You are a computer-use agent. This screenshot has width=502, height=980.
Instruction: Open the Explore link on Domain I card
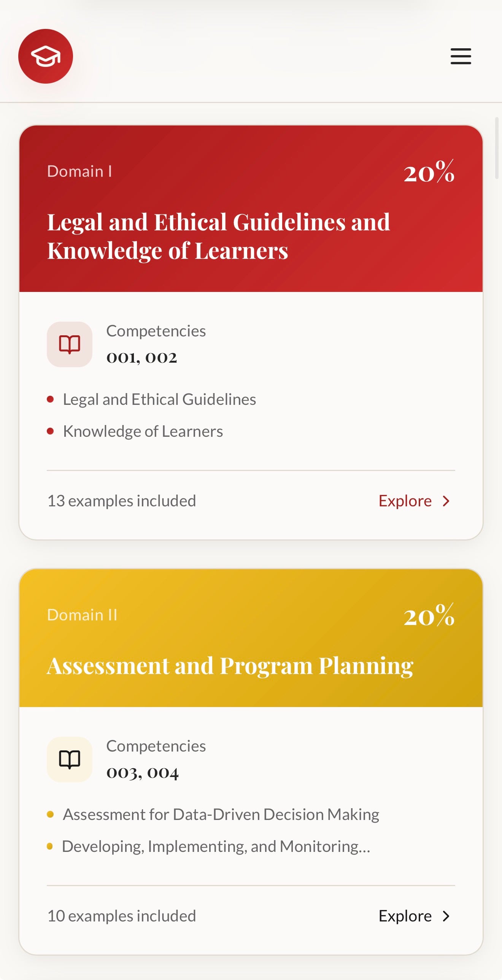[x=405, y=501]
